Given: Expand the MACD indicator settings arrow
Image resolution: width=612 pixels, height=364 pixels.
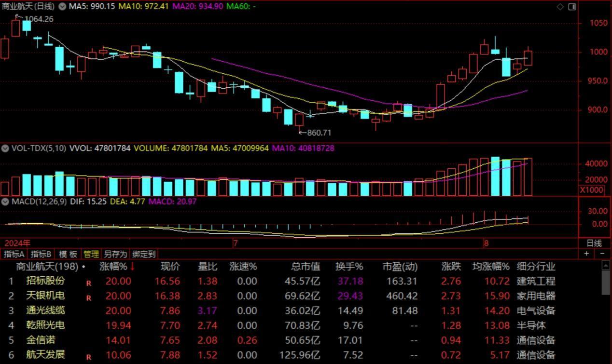Looking at the screenshot, I should tap(5, 201).
